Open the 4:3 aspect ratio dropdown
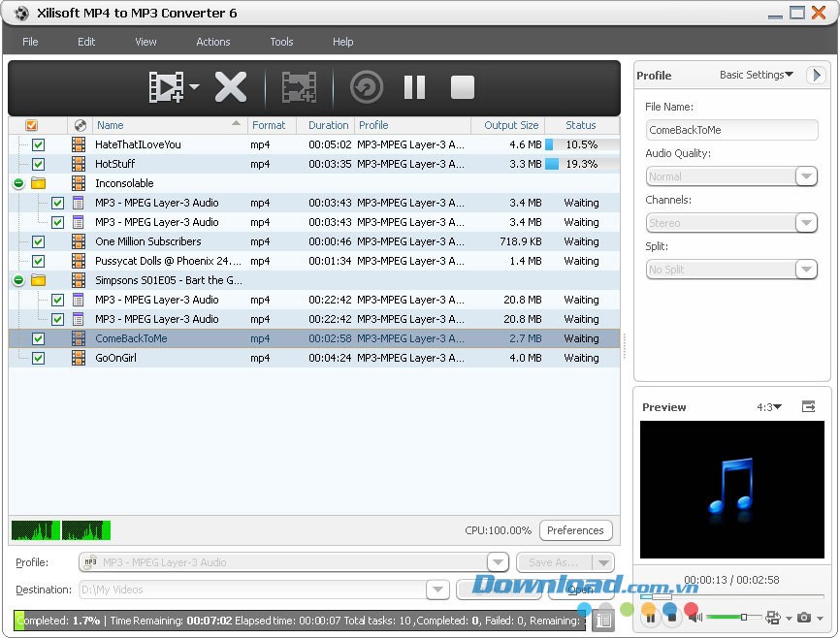Viewport: 840px width, 638px height. pos(769,406)
